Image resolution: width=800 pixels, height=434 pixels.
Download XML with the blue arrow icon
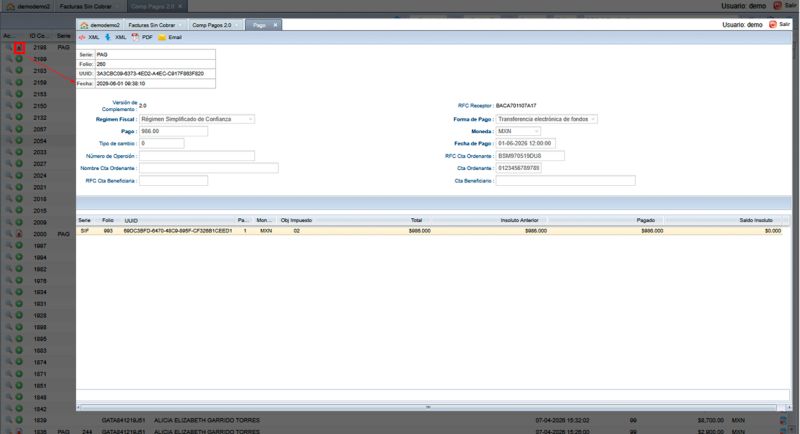point(108,37)
